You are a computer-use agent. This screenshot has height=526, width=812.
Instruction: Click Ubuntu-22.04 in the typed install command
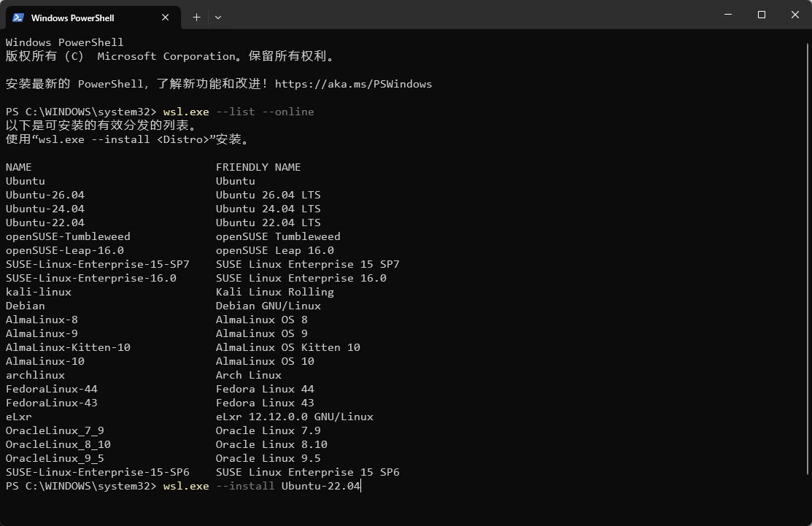click(x=321, y=486)
